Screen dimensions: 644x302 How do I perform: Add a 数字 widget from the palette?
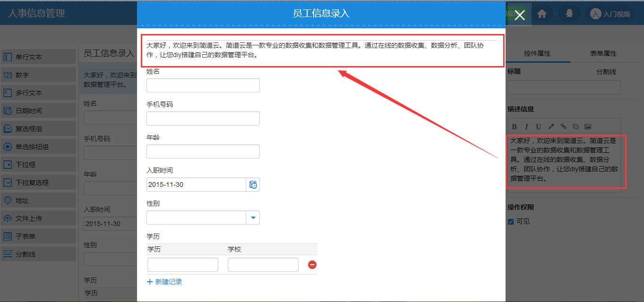(x=38, y=75)
